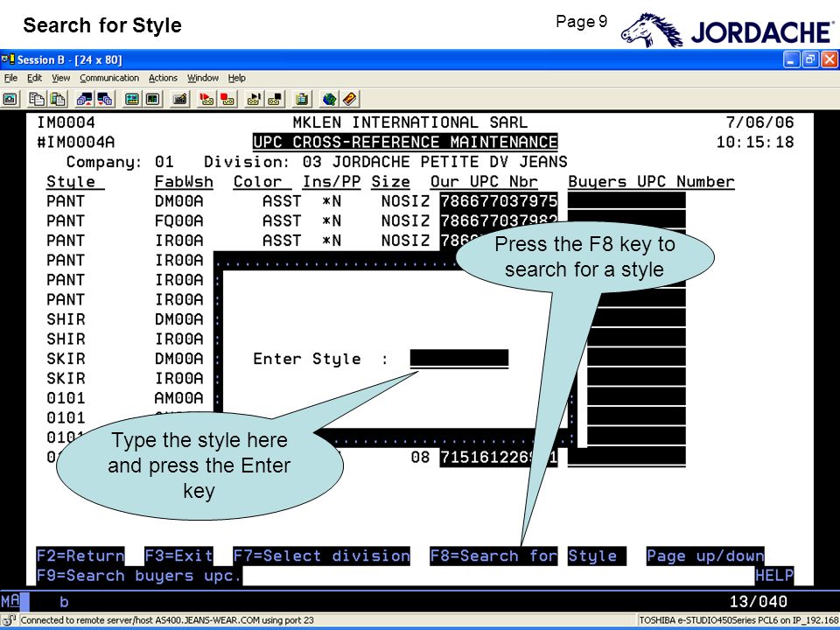The height and width of the screenshot is (630, 840).
Task: Click the clipboard Support toolbar icon
Action: [x=302, y=99]
